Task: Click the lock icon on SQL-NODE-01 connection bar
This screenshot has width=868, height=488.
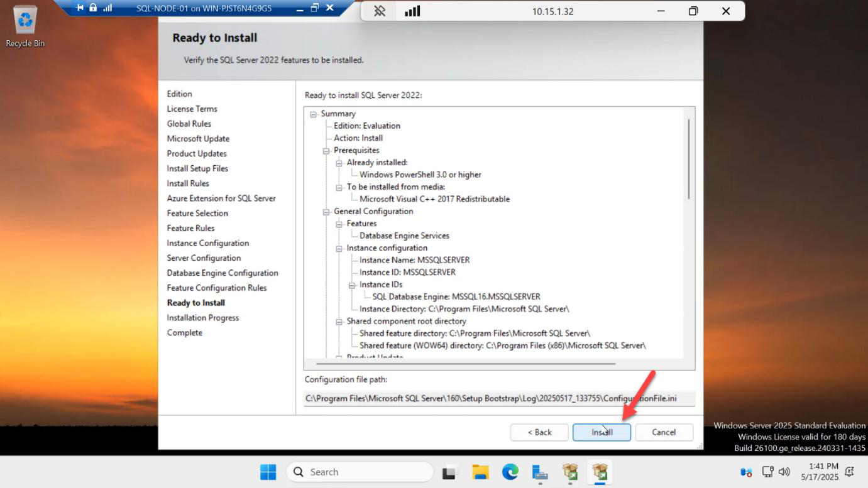Action: pyautogui.click(x=93, y=8)
